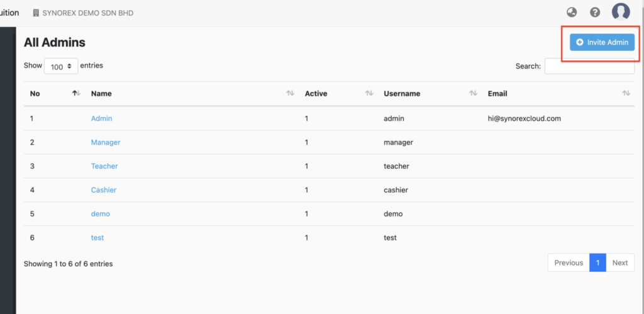This screenshot has height=314, width=644.
Task: Click the Invite Admin button
Action: click(x=602, y=42)
